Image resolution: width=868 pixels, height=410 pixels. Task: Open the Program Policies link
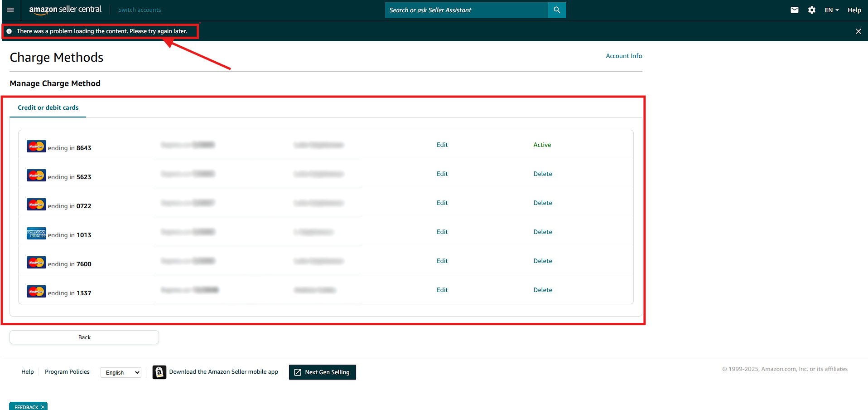coord(67,372)
